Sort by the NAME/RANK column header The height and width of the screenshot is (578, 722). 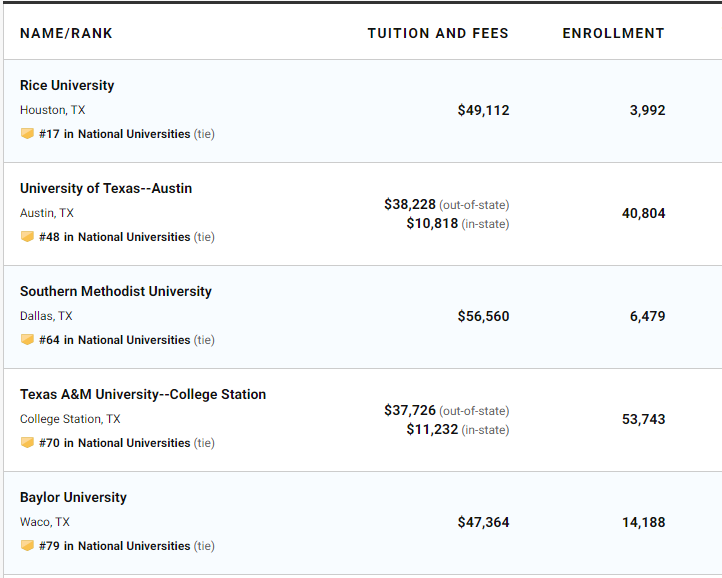66,33
